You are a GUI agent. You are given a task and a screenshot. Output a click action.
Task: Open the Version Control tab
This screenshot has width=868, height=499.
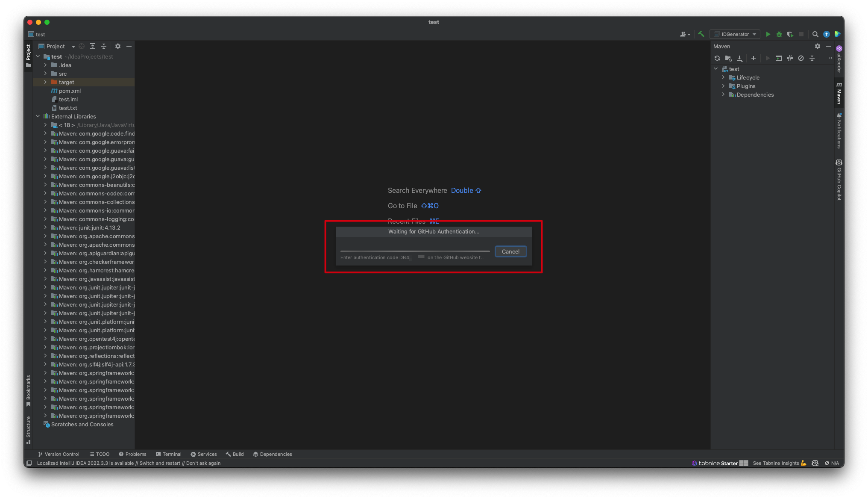point(59,454)
